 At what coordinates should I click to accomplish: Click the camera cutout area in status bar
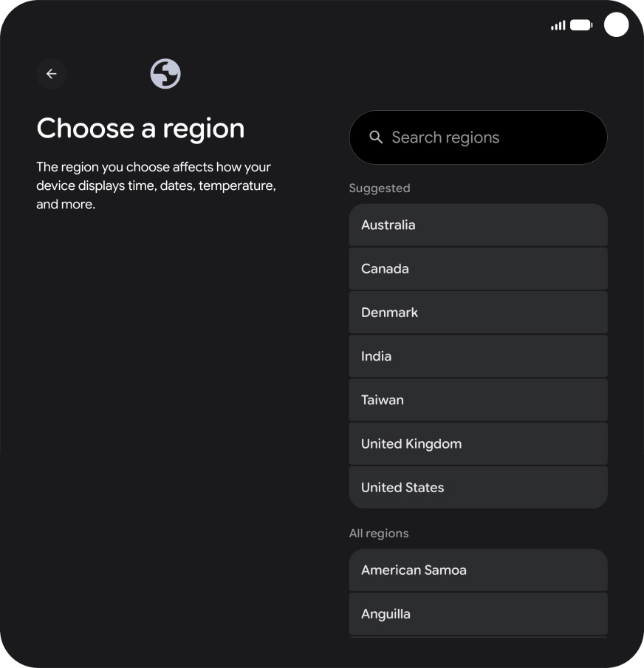(616, 25)
